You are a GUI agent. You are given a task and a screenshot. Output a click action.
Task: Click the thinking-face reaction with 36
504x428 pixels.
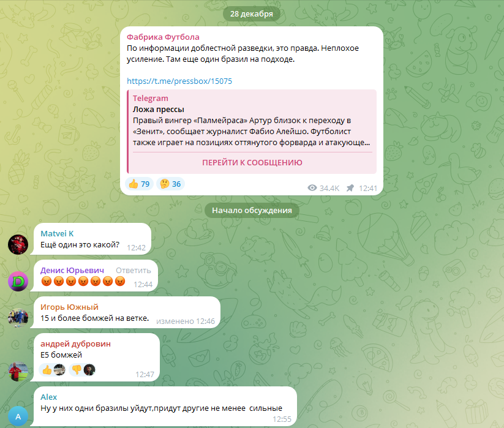click(x=170, y=184)
